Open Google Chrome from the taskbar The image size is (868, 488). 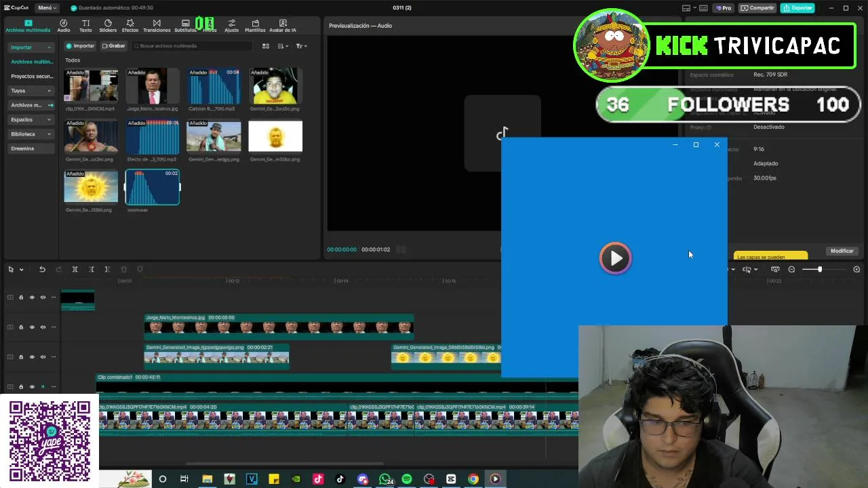[473, 479]
